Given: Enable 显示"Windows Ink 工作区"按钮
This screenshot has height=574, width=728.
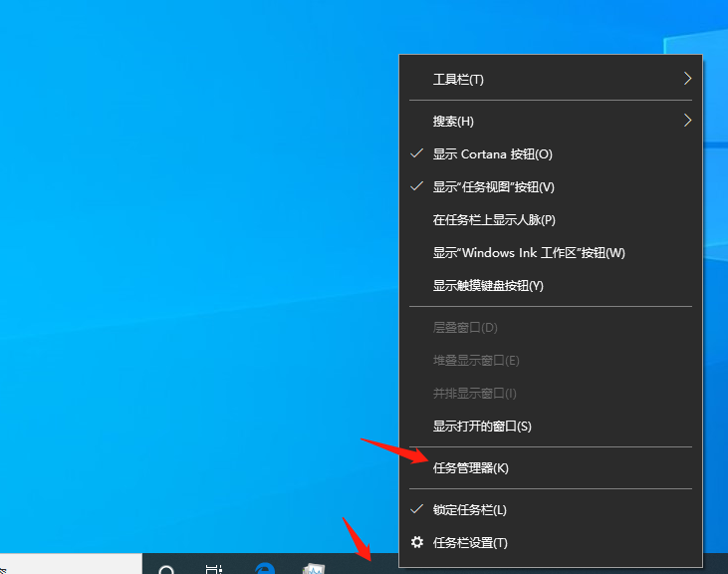Looking at the screenshot, I should (528, 253).
